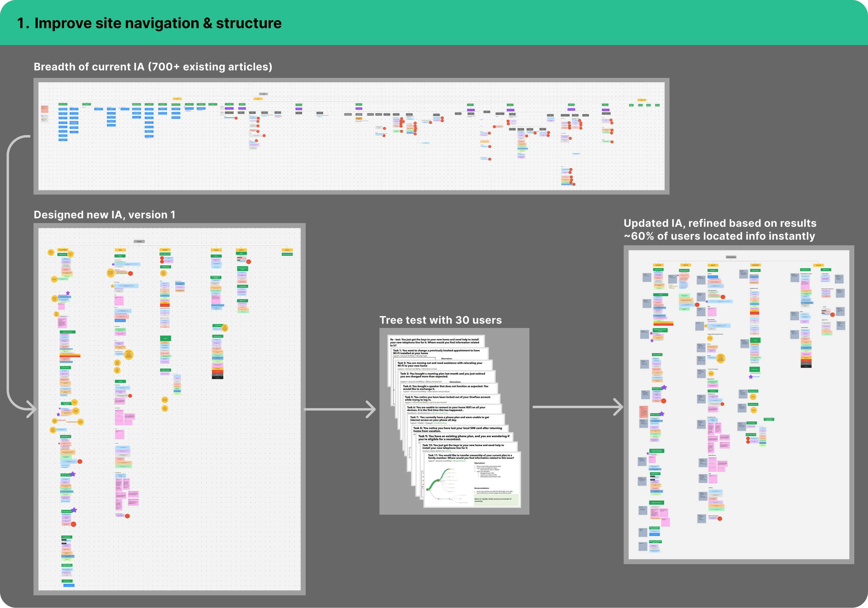Click the Designed new IA, version 1 heading
Viewport: 868px width, 608px height.
click(104, 214)
